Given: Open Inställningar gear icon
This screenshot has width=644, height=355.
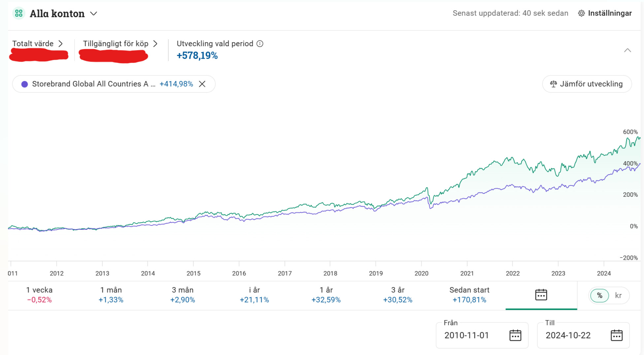Looking at the screenshot, I should [x=581, y=13].
